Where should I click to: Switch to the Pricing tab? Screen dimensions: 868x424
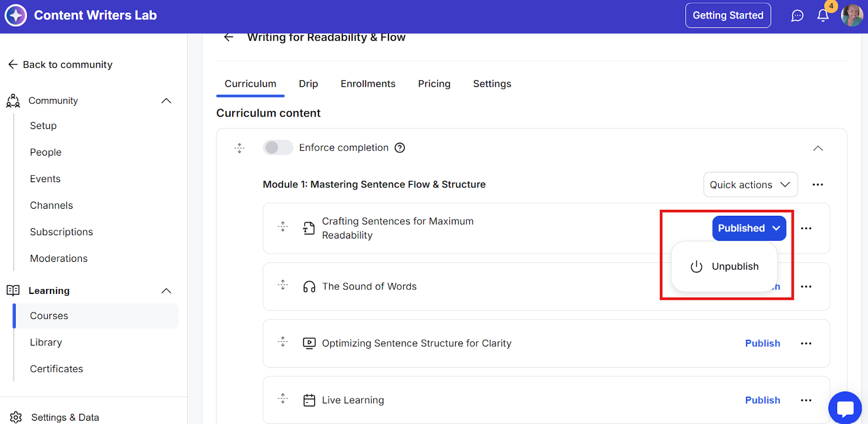[434, 84]
